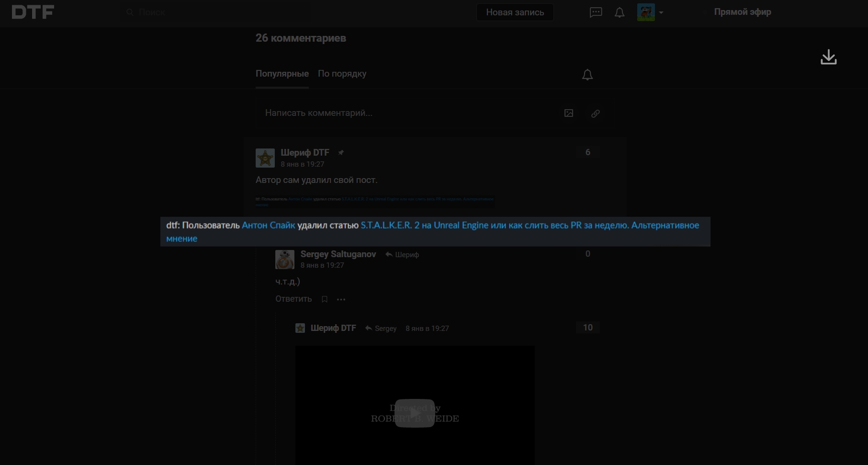Open Sergey Saltuganov's comment date
The width and height of the screenshot is (868, 465).
coord(322,265)
